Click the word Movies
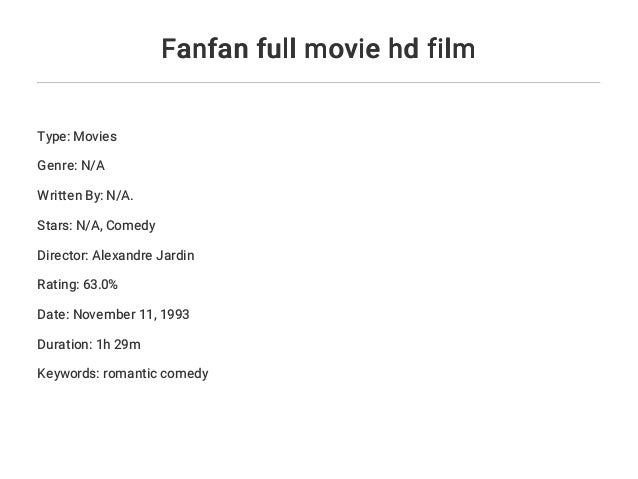638x479 pixels. click(95, 136)
